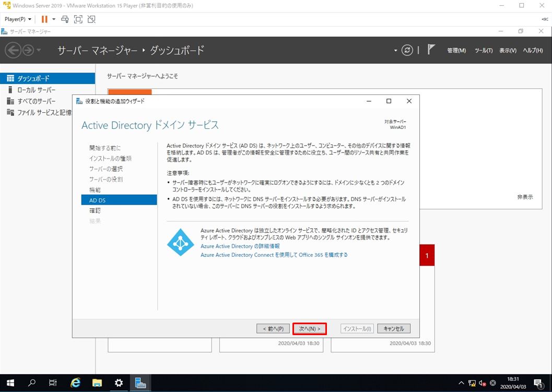Click the キャンセル button in the wizard
Screen dimensions: 552x392
pyautogui.click(x=394, y=329)
